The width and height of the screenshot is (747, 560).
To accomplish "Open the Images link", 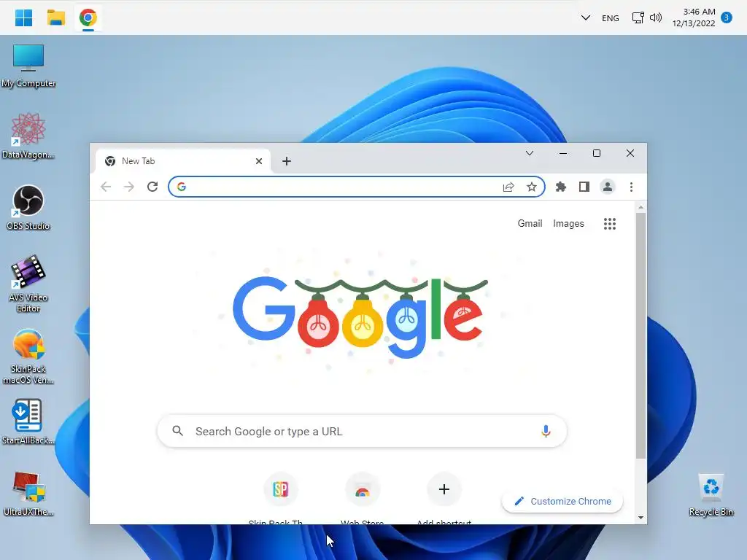I will pos(568,223).
